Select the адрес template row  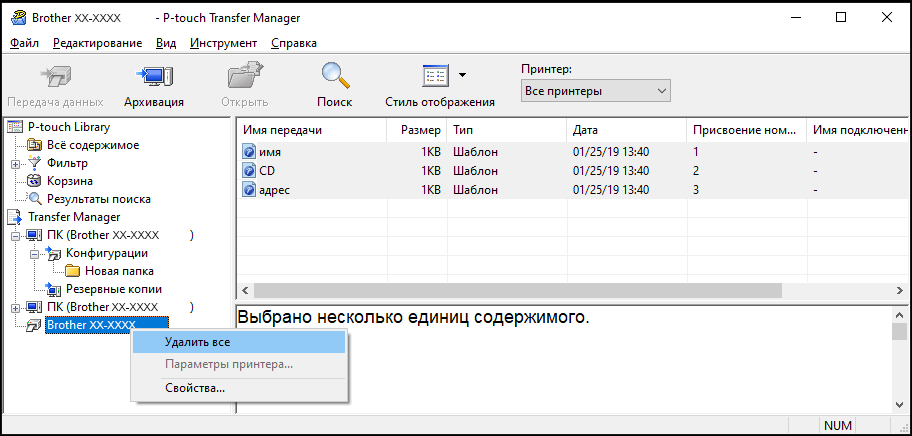click(x=574, y=190)
